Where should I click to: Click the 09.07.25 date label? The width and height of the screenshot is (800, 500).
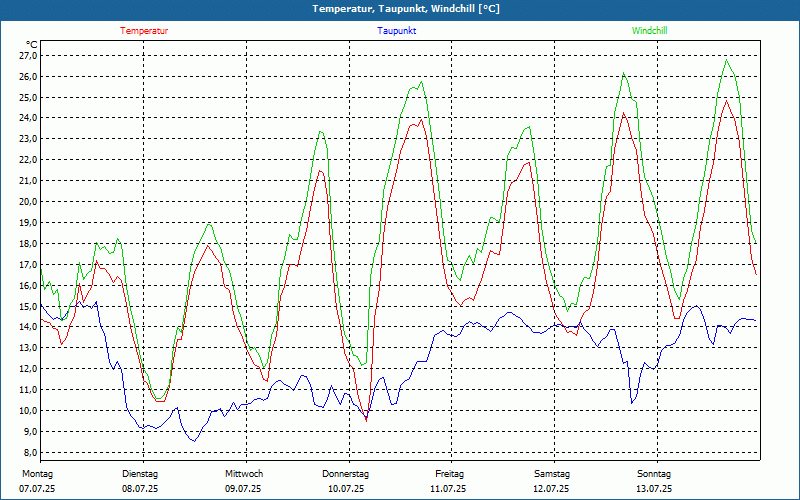click(x=243, y=489)
